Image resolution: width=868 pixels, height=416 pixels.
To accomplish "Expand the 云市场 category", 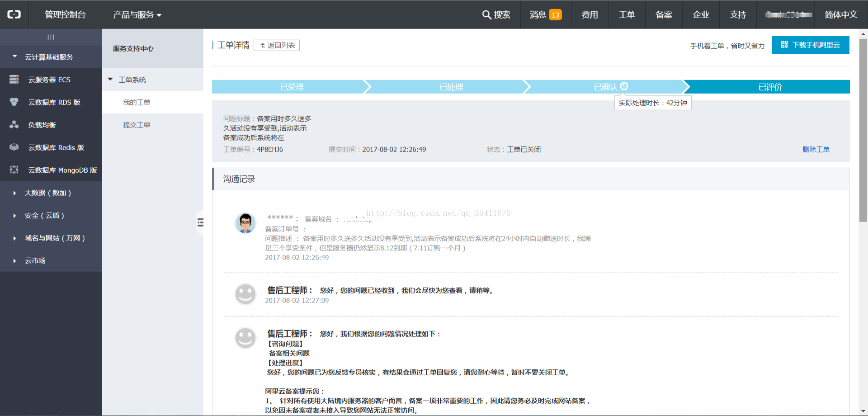I will click(51, 260).
